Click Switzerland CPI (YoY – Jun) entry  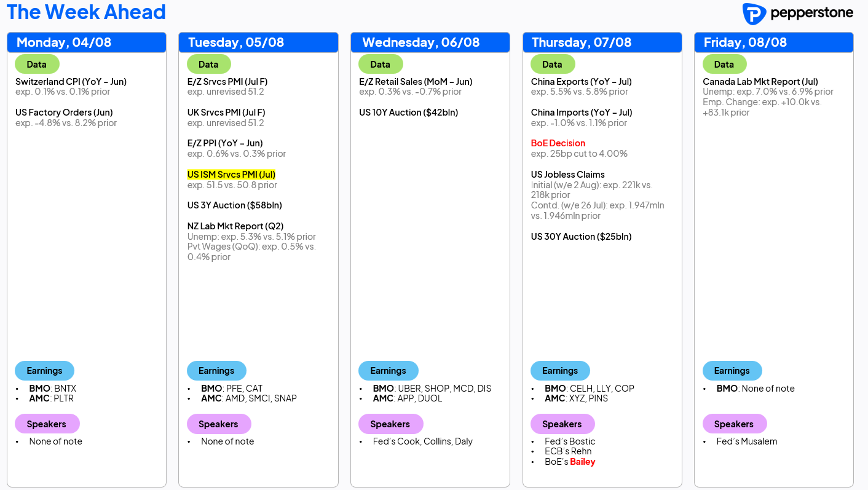pos(71,82)
